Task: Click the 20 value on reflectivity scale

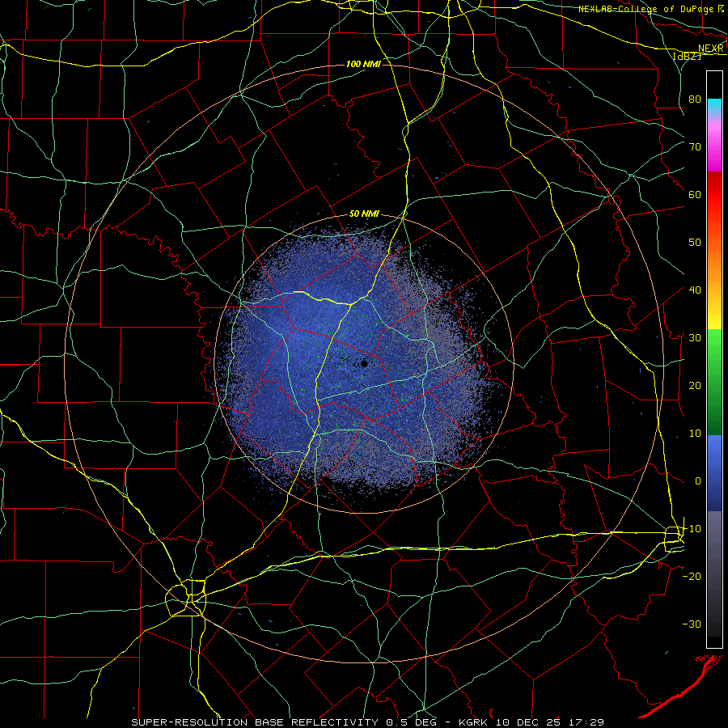Action: point(695,385)
